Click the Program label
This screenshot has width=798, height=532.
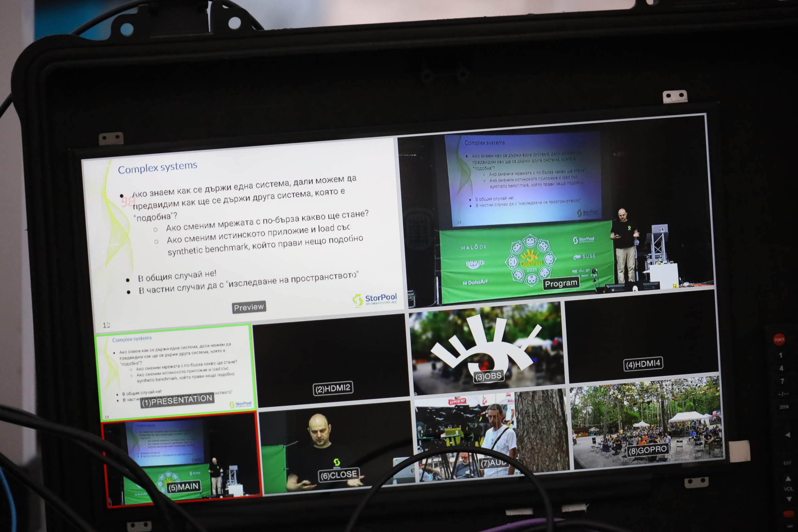coord(561,283)
